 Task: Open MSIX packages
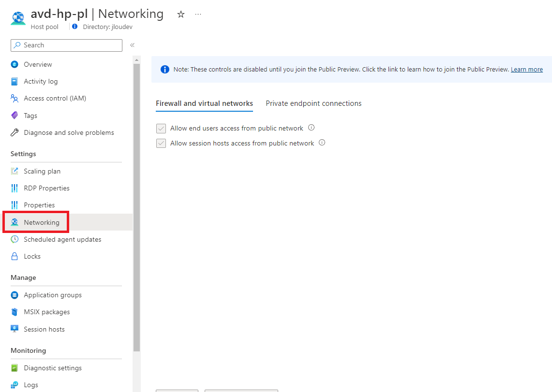pos(47,312)
